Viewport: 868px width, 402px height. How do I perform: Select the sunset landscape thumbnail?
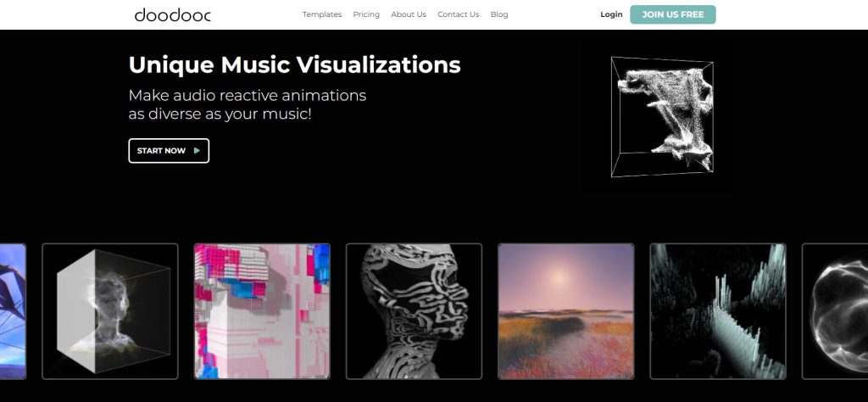click(565, 310)
